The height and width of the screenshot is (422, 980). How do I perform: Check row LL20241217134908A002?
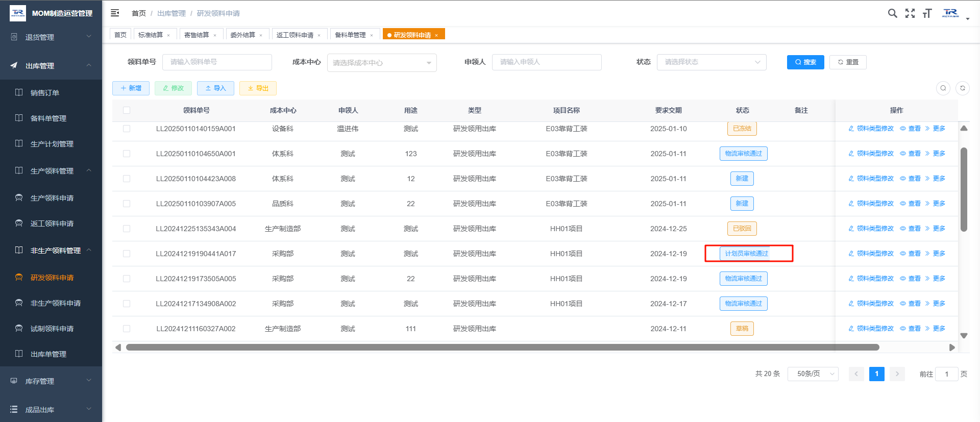127,304
